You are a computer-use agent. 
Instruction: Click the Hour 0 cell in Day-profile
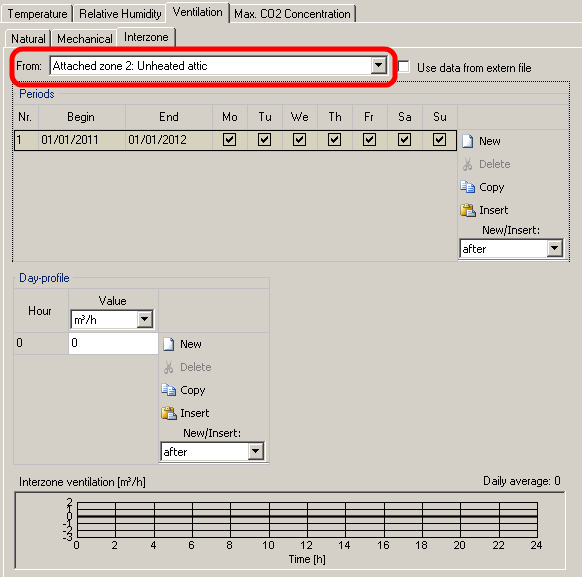[x=41, y=343]
